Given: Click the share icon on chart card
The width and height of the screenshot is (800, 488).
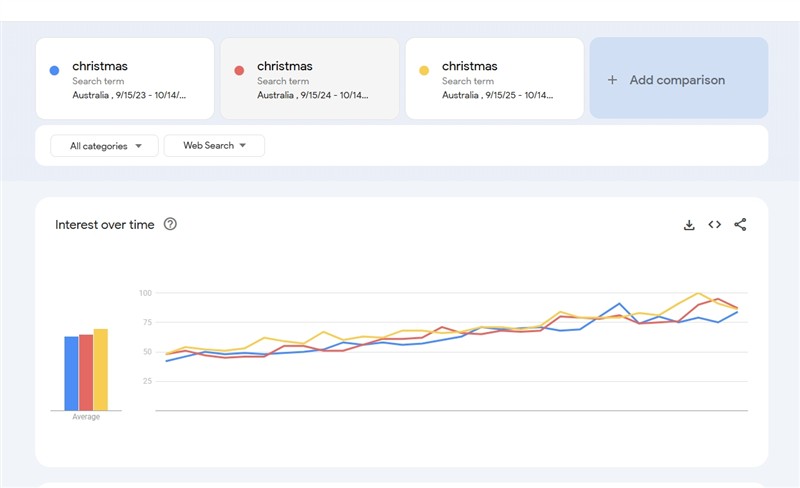Looking at the screenshot, I should [740, 225].
